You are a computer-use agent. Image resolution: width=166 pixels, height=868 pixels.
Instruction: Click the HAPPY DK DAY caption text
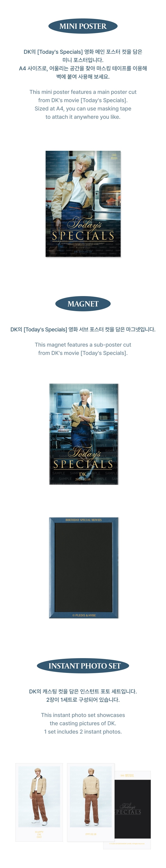coord(39,834)
